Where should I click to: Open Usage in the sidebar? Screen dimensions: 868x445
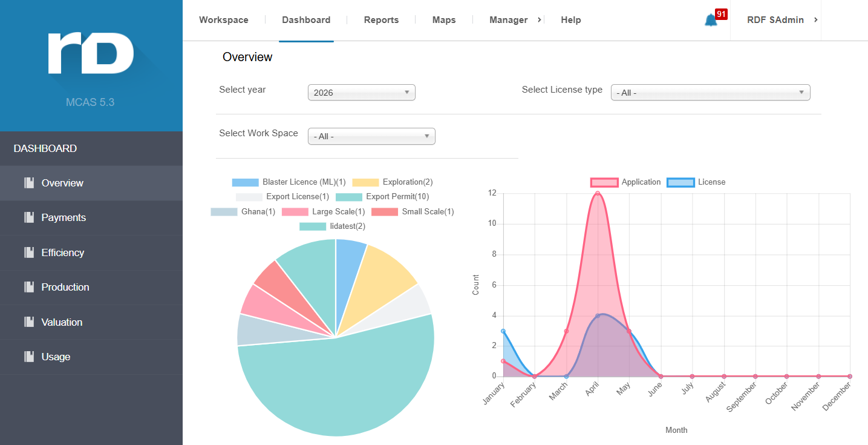point(91,357)
